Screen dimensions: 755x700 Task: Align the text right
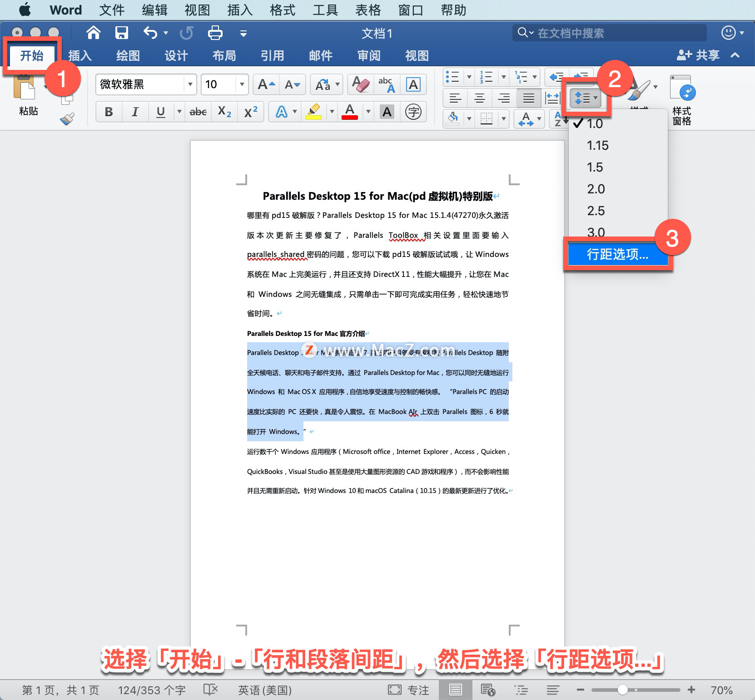[504, 98]
